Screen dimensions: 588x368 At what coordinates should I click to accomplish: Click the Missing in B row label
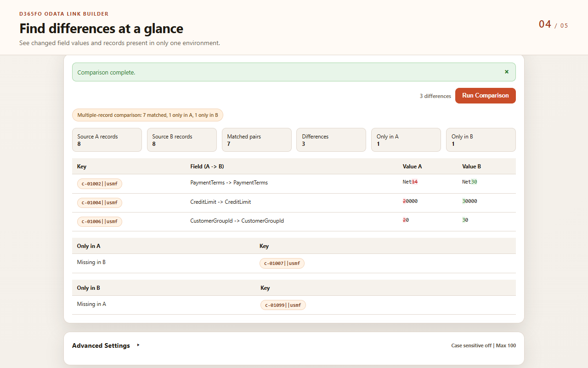(91, 262)
